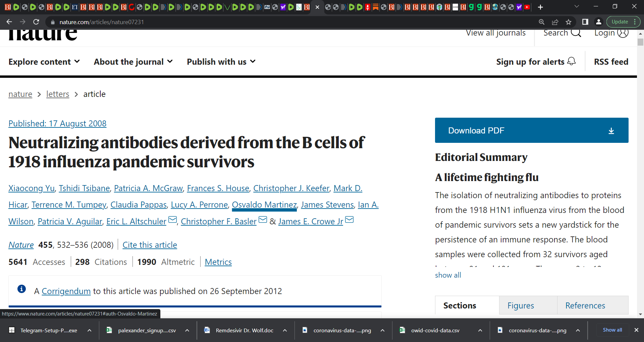
Task: Open the Corrigendum link
Action: tap(66, 291)
